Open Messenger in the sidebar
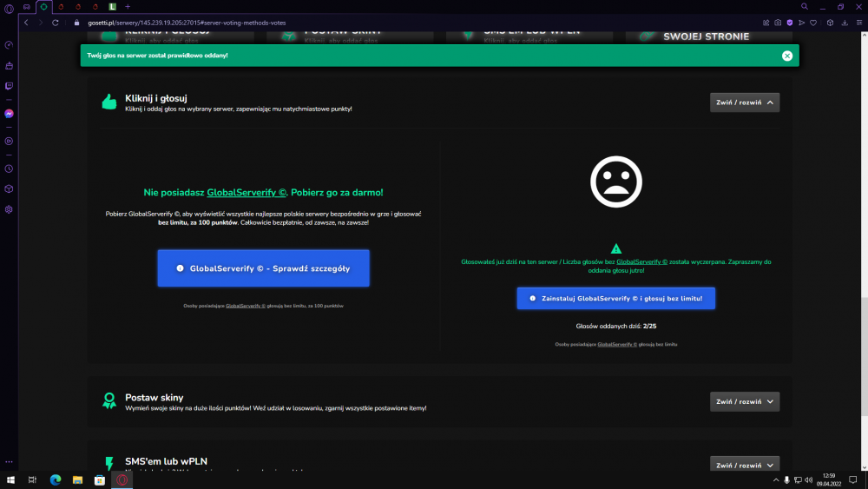The image size is (868, 489). coord(9,114)
